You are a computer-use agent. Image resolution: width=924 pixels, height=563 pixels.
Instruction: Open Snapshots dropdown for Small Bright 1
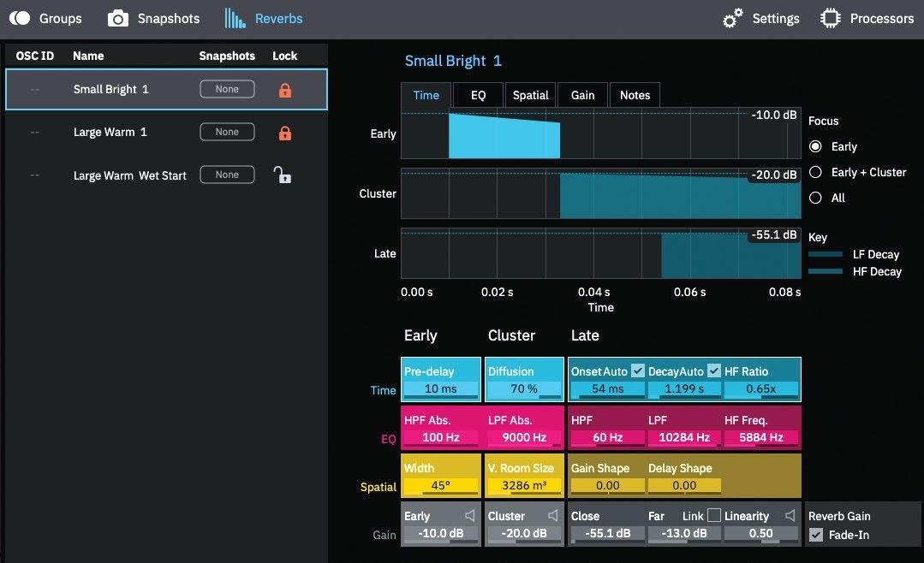point(227,89)
